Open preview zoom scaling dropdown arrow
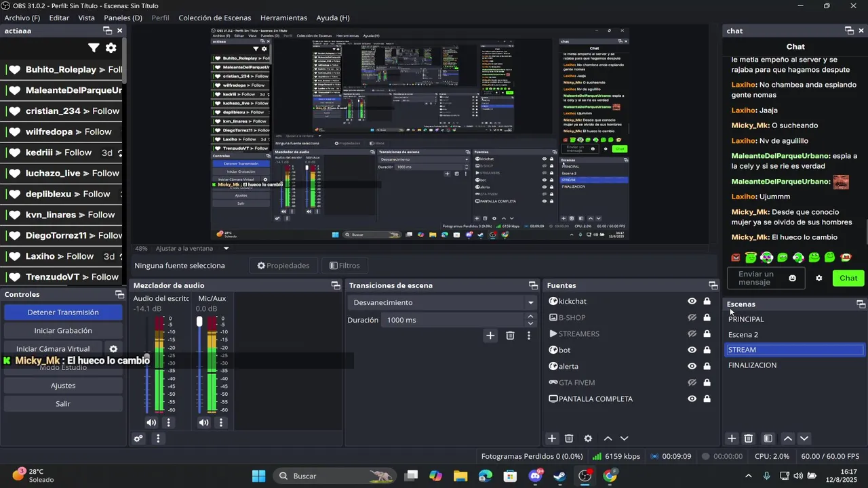The width and height of the screenshot is (868, 488). point(226,248)
